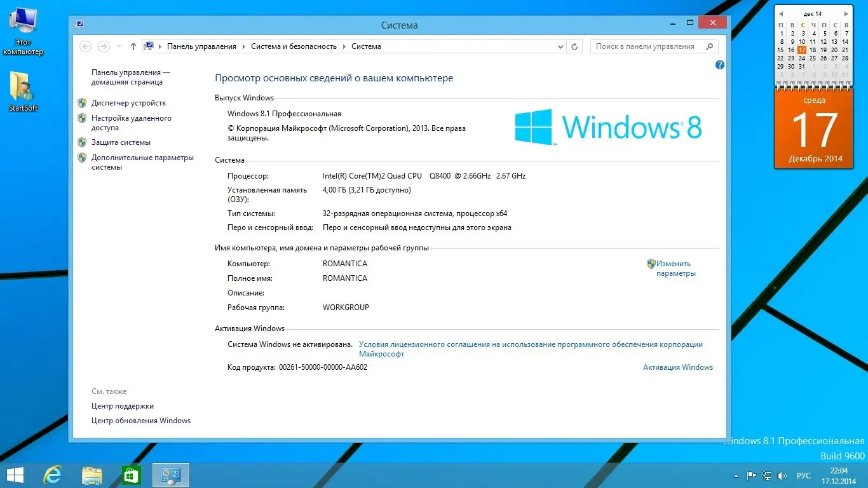Click the computer icon in the address bar
868x488 pixels.
pos(149,46)
